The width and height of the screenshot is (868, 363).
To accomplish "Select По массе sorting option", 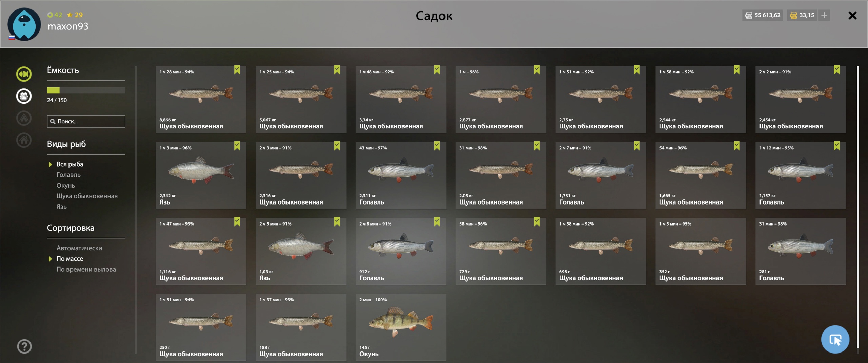I will coord(70,258).
